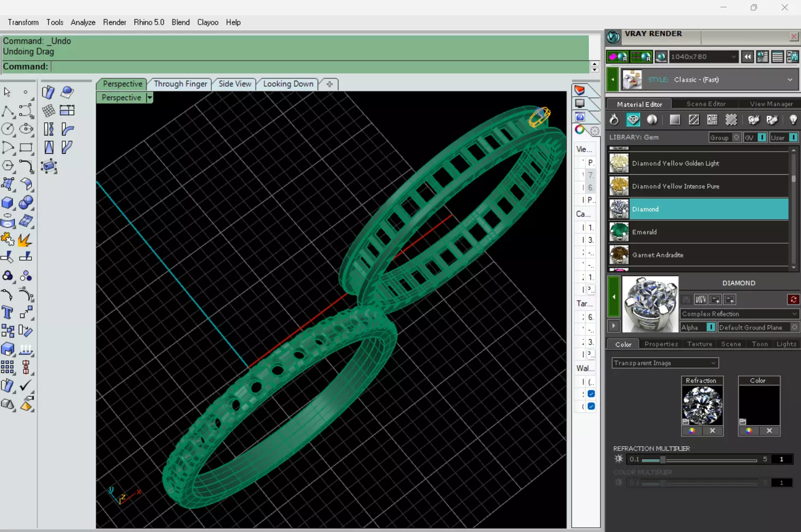
Task: Add a new viewport tab with plus
Action: [x=330, y=84]
